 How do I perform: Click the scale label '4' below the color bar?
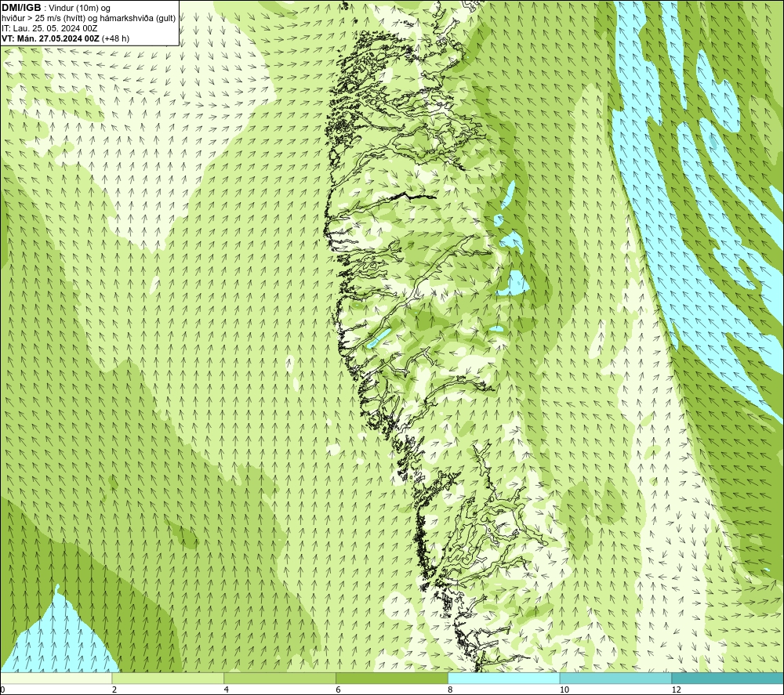click(x=227, y=690)
